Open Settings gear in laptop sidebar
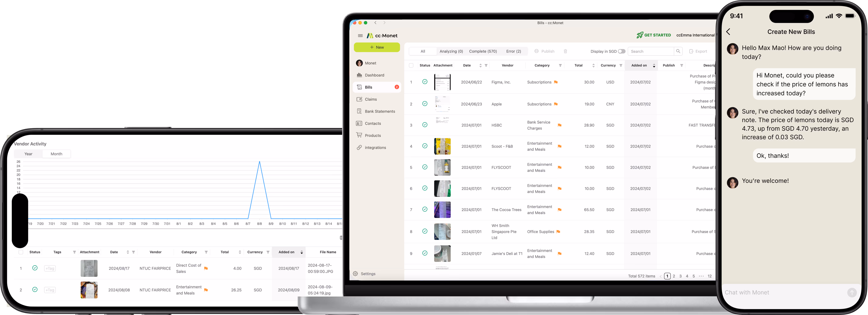Screen dimensions: 868x315 click(355, 274)
